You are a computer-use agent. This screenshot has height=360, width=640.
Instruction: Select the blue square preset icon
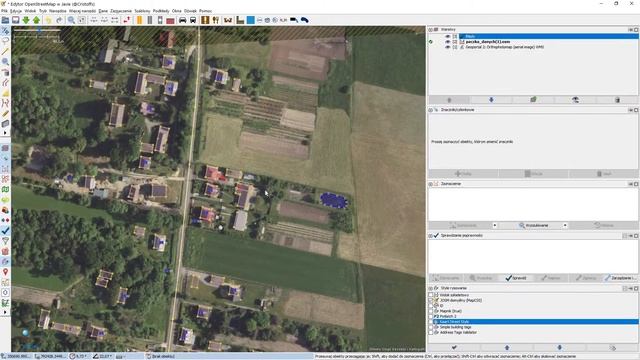click(251, 20)
